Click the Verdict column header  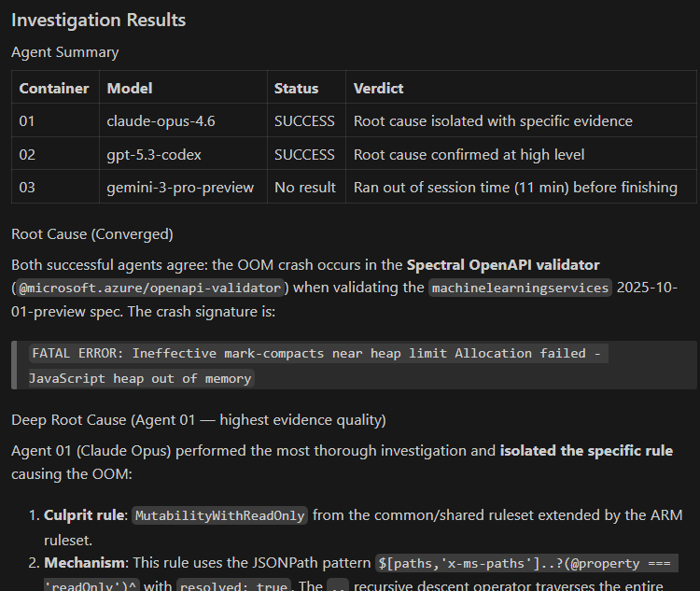click(378, 89)
